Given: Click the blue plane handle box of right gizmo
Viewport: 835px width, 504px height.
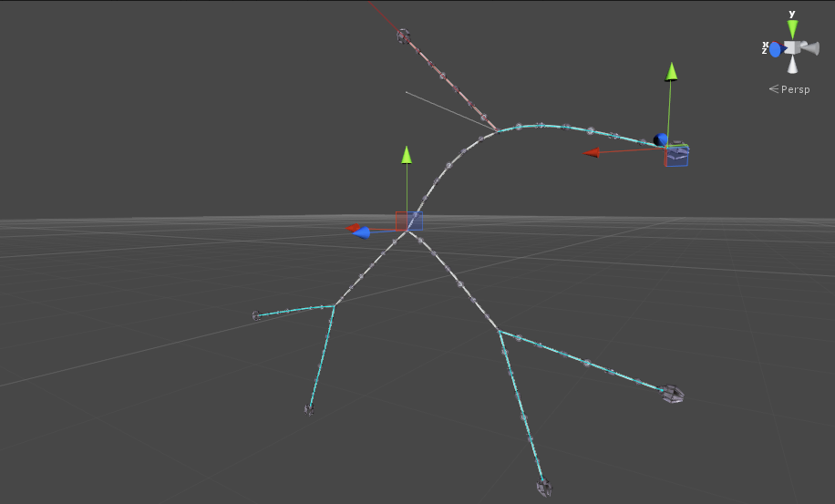Looking at the screenshot, I should pos(676,156).
